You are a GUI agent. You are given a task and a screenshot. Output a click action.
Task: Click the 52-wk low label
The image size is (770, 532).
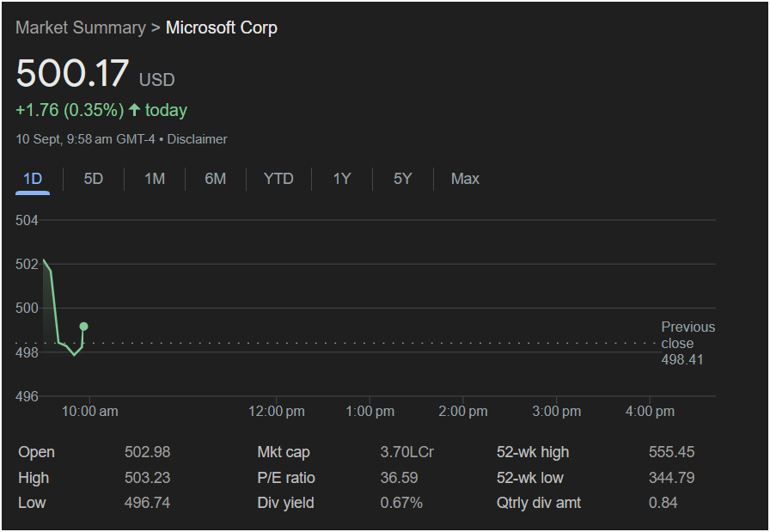530,478
